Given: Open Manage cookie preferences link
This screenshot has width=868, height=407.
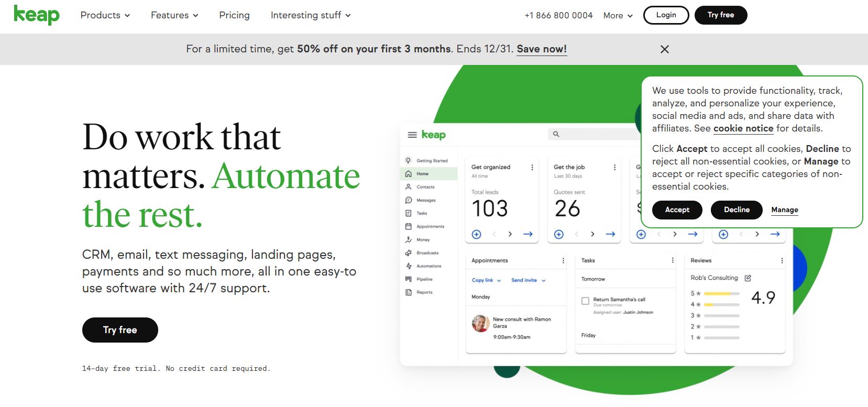Looking at the screenshot, I should click(x=785, y=210).
